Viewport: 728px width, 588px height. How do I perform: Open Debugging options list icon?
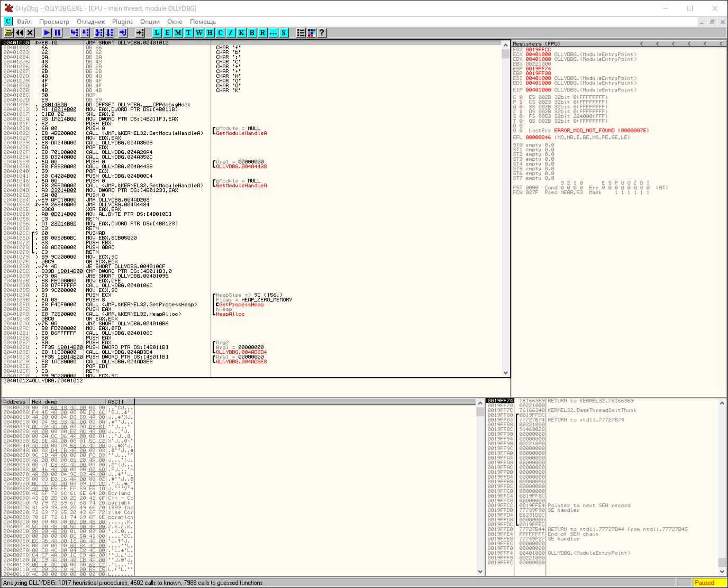pyautogui.click(x=301, y=33)
